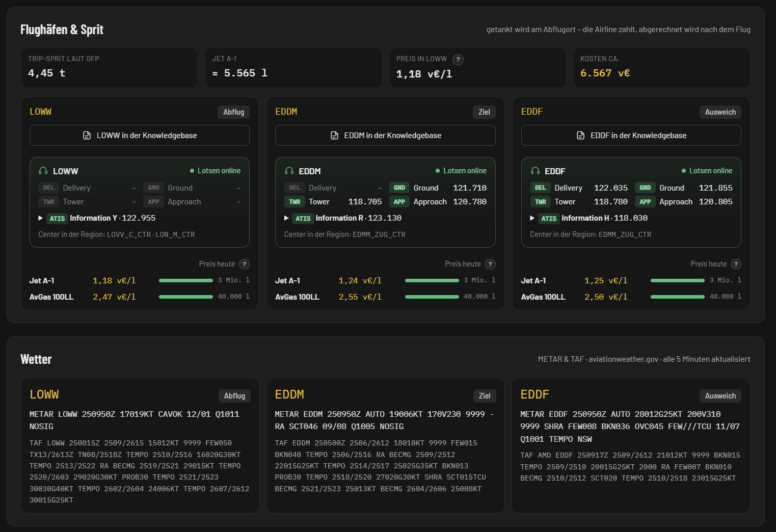The width and height of the screenshot is (776, 532).
Task: Open EDDF in der Knowledgebase
Action: (631, 136)
